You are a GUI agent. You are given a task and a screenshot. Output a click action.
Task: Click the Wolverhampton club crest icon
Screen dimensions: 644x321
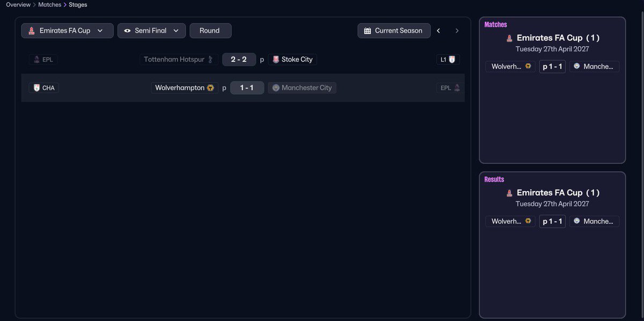[x=210, y=87]
